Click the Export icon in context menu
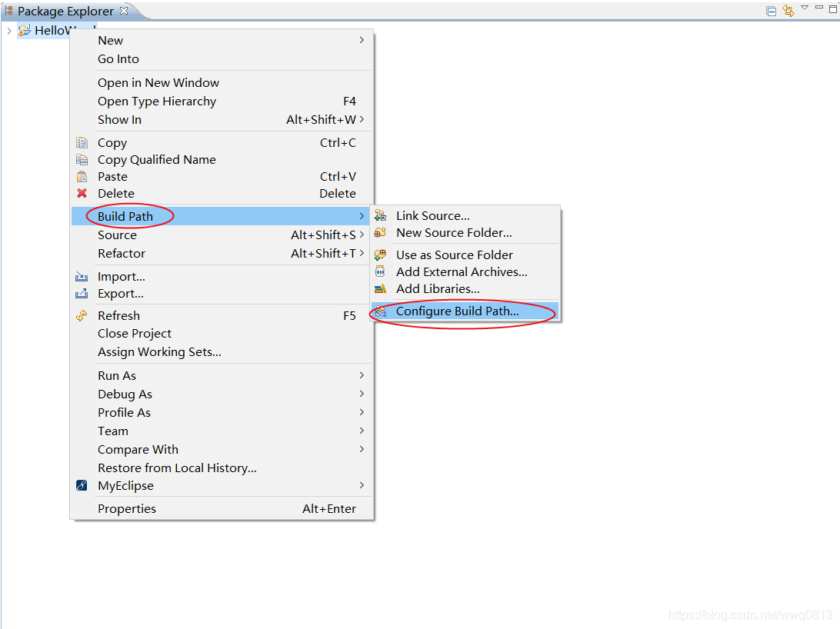840x629 pixels. pos(82,293)
